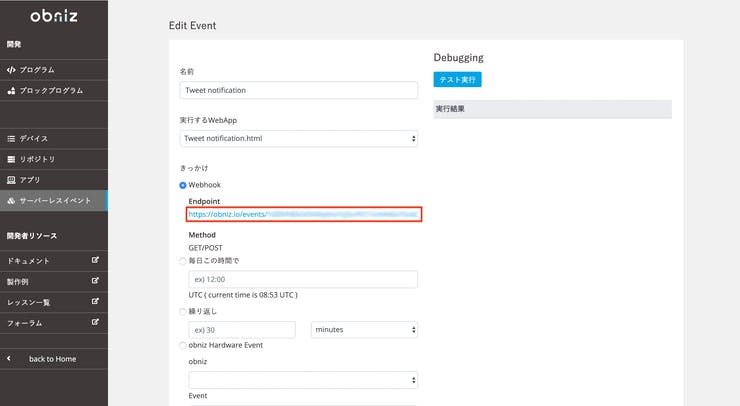Go to サーバーレスイベント in sidebar
The width and height of the screenshot is (740, 406).
[x=55, y=201]
